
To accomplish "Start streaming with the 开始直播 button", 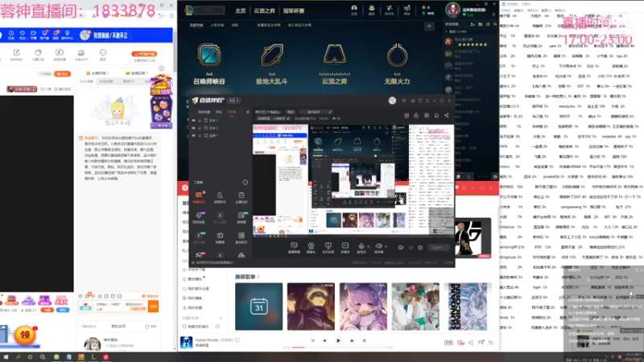I will (x=437, y=248).
